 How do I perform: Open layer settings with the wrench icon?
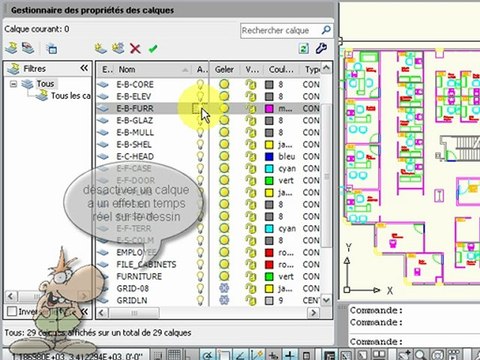(321, 48)
